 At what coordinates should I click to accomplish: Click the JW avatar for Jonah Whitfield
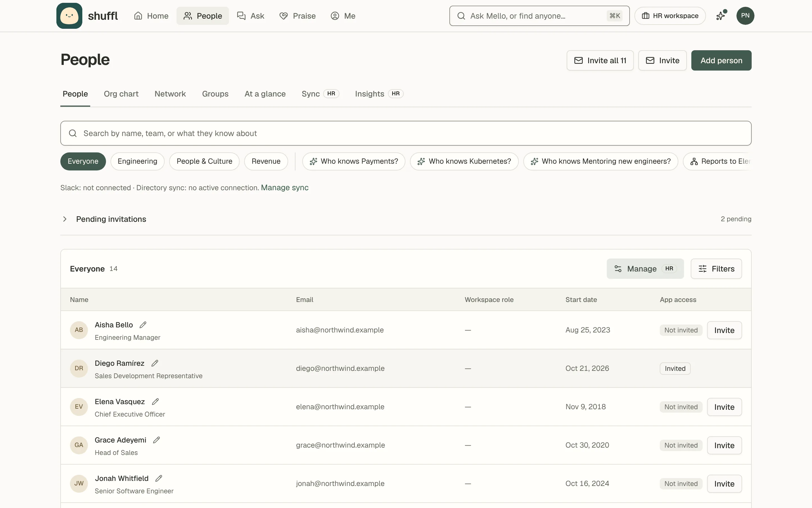click(79, 483)
